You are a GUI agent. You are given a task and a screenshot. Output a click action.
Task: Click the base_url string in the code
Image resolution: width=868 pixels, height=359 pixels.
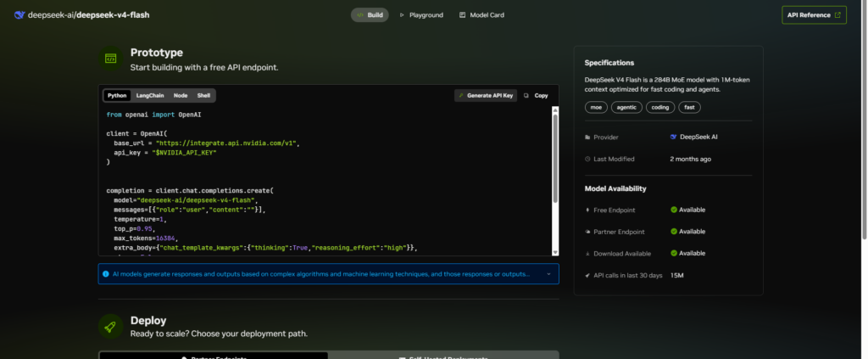click(227, 143)
